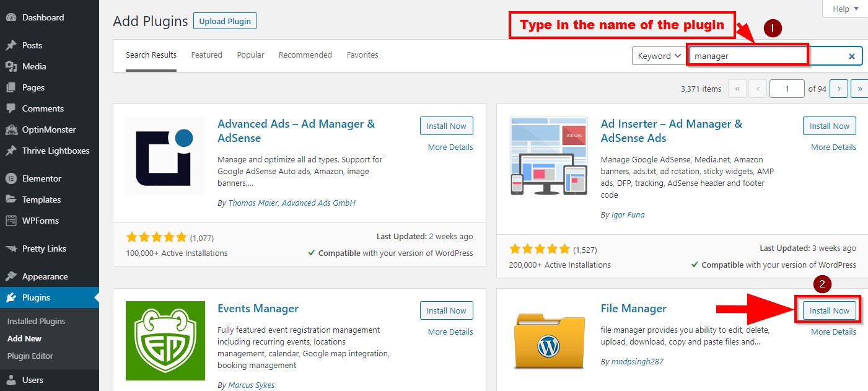Switch to the Popular tab
This screenshot has width=868, height=391.
click(x=250, y=55)
